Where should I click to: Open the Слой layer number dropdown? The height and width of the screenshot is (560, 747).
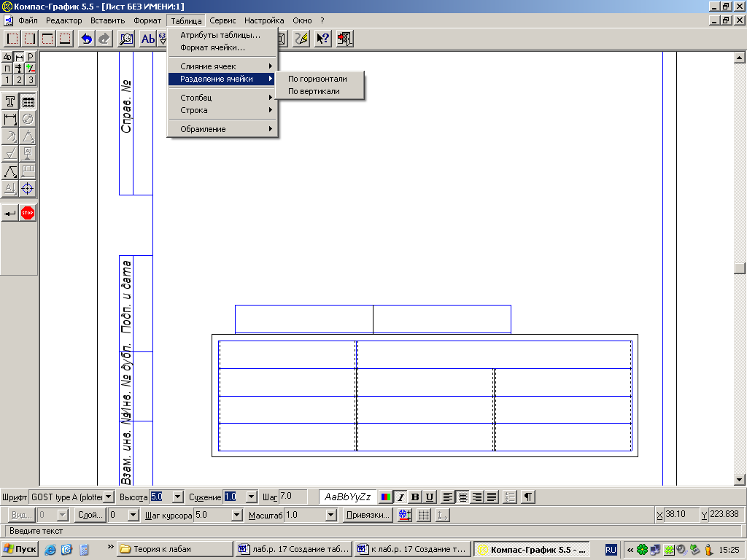tap(133, 515)
